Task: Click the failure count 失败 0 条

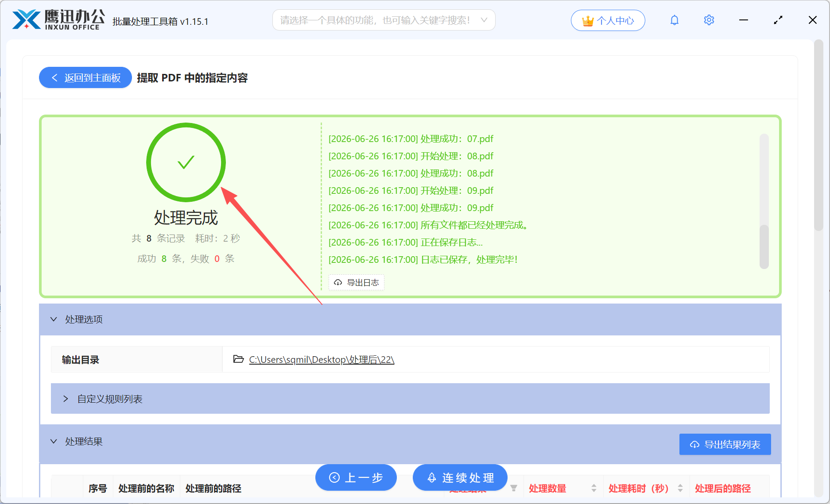Action: (x=212, y=259)
